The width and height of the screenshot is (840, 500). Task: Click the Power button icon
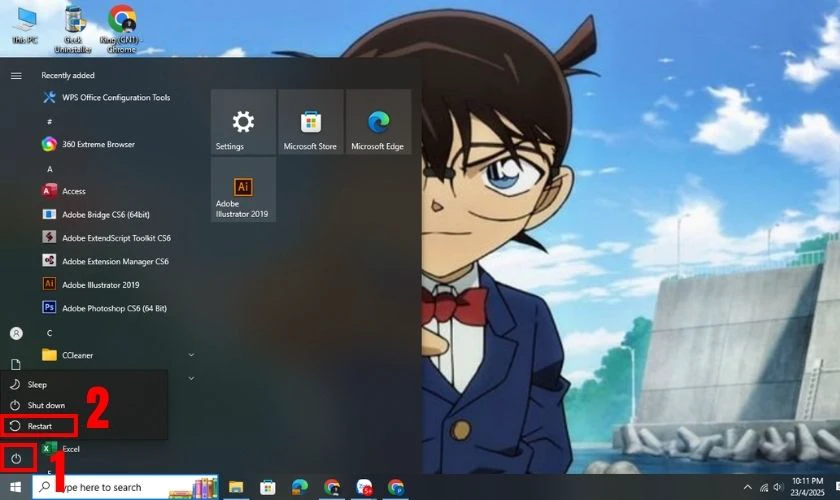(17, 458)
